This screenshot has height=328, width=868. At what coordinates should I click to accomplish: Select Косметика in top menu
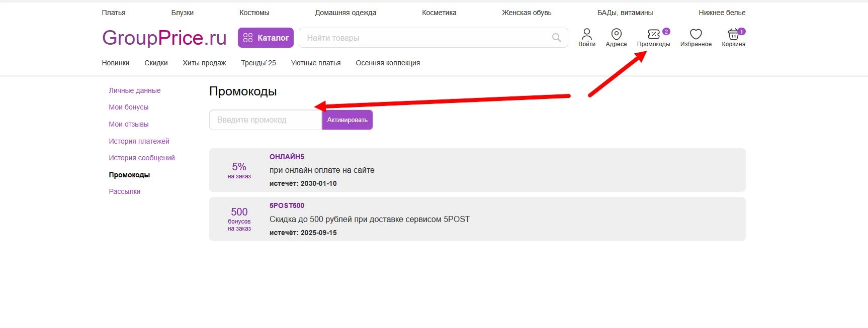(x=439, y=13)
